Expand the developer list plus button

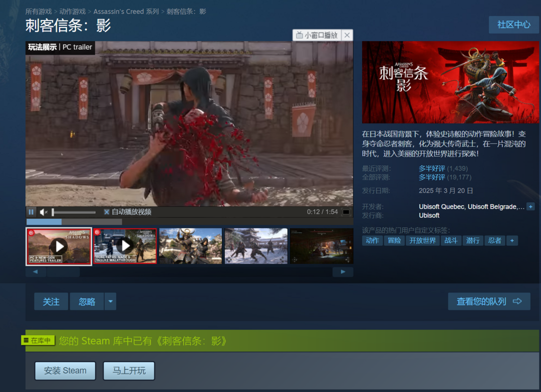[x=530, y=207]
